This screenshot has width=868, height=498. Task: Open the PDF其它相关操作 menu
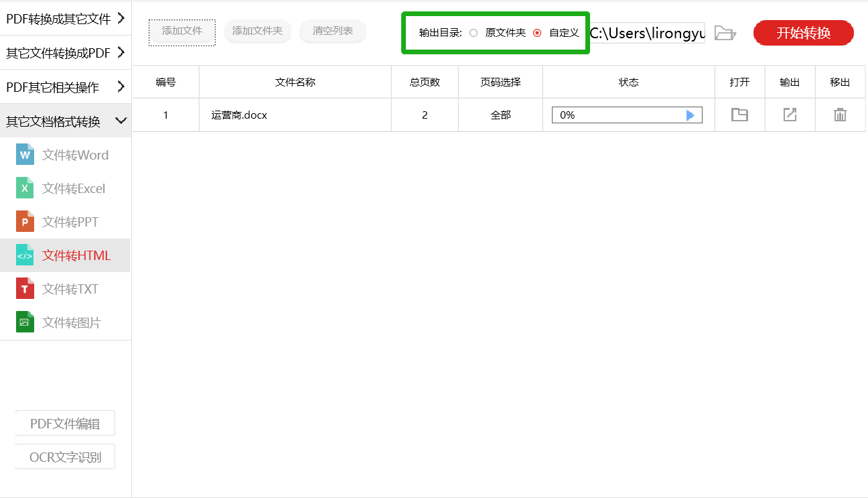pyautogui.click(x=65, y=86)
